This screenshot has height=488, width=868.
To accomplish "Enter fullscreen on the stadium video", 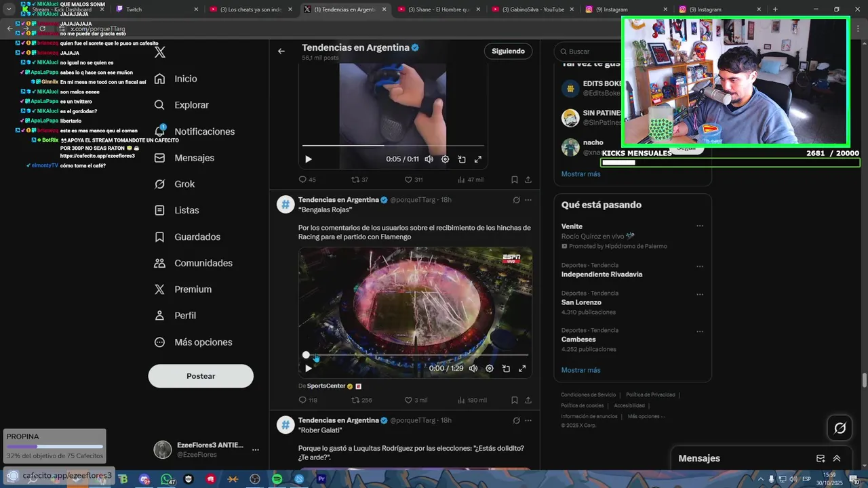I will pyautogui.click(x=522, y=369).
